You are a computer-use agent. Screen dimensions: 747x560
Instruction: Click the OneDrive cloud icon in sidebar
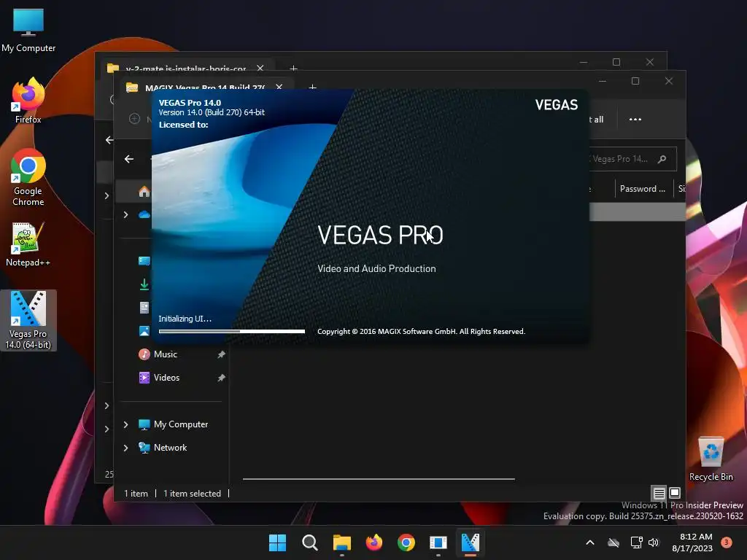click(144, 215)
